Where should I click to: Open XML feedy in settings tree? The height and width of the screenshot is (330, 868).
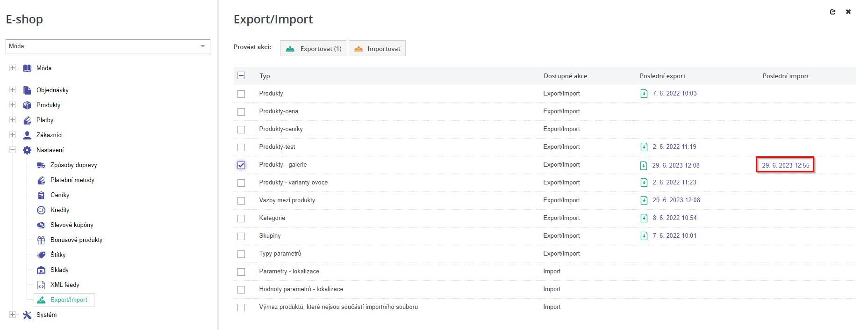click(x=65, y=285)
